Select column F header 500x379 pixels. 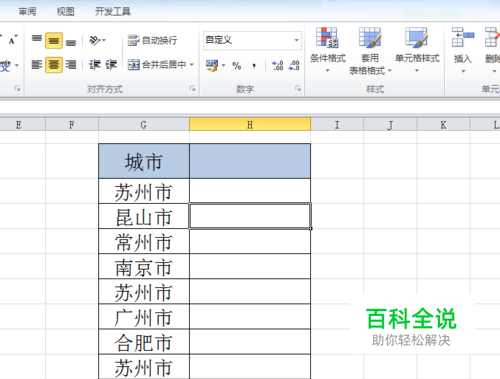pos(72,125)
